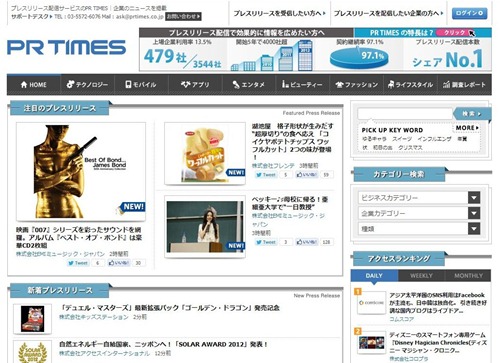
Task: Open the お問い合わせ contact button
Action: 183,16
